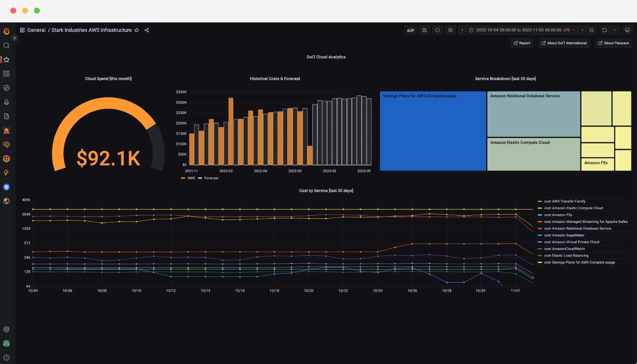The width and height of the screenshot is (637, 364).
Task: Share the dashboard via share icon
Action: click(147, 30)
